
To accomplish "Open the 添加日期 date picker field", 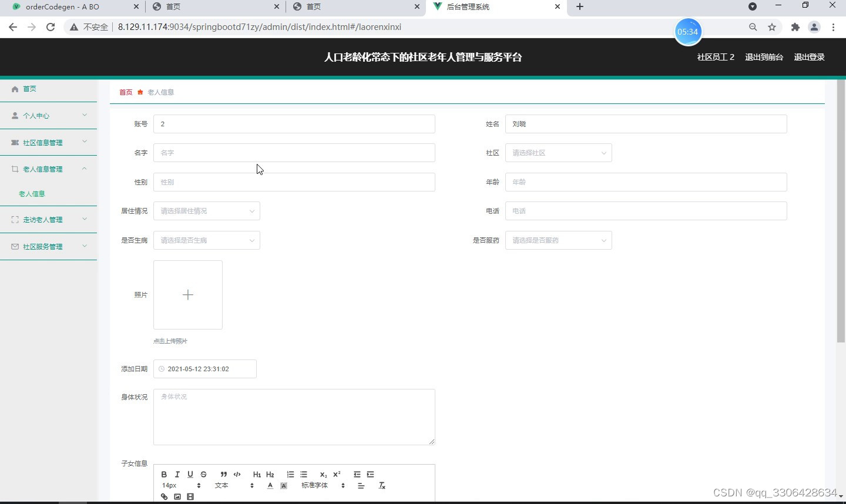I will (x=204, y=369).
